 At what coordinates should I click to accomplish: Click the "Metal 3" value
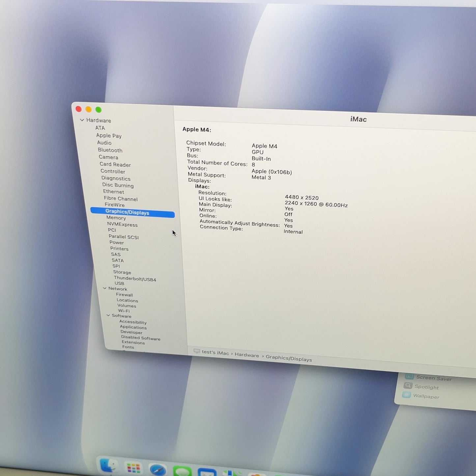(x=261, y=177)
